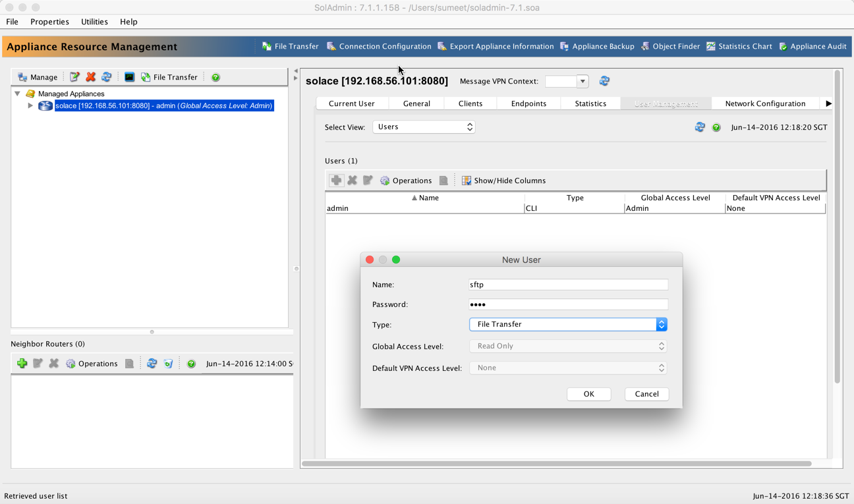Click refresh icon in Neighbor Routers toolbar
The width and height of the screenshot is (854, 504).
click(x=152, y=364)
